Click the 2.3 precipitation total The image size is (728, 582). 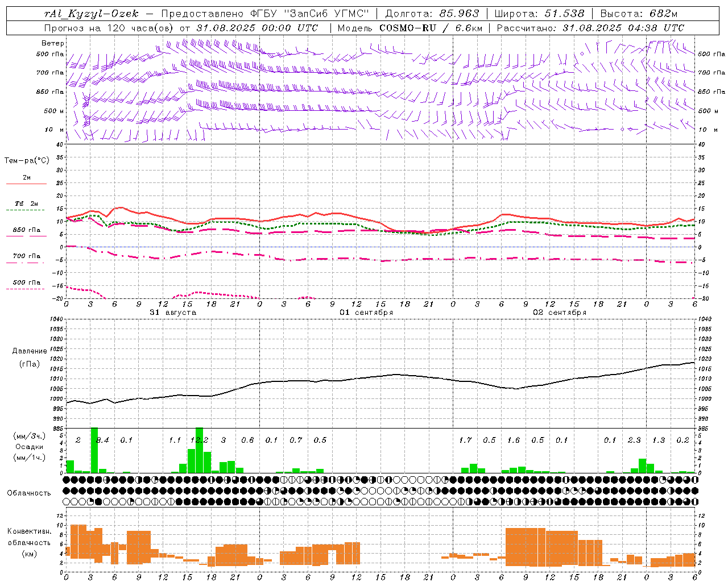pyautogui.click(x=634, y=440)
